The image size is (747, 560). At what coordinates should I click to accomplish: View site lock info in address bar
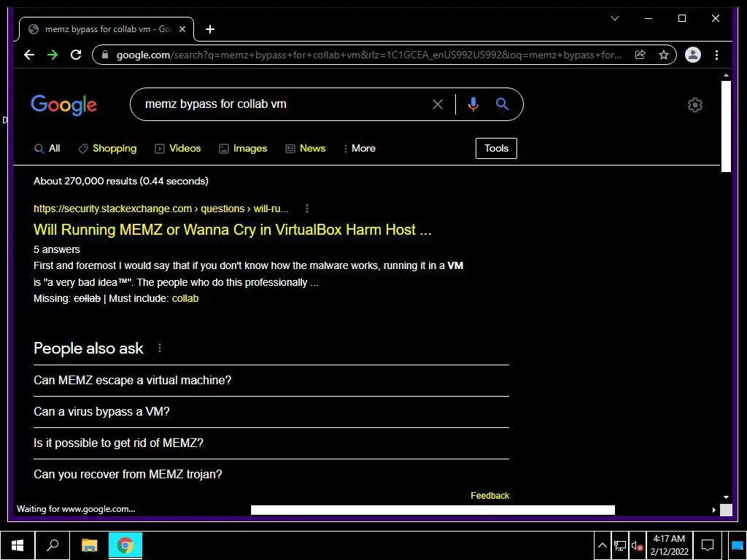105,55
